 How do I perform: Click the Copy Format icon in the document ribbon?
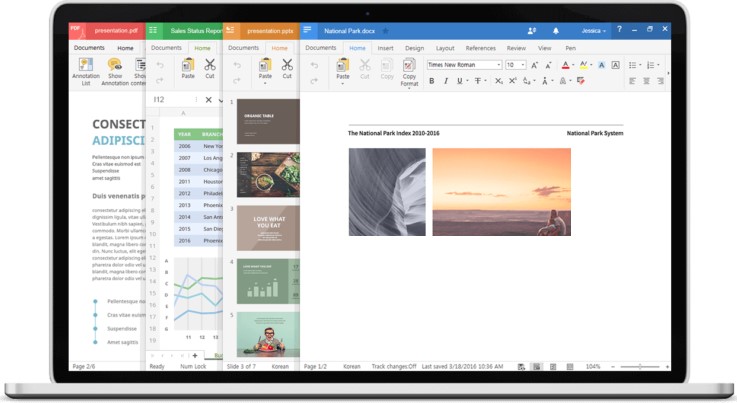(409, 65)
